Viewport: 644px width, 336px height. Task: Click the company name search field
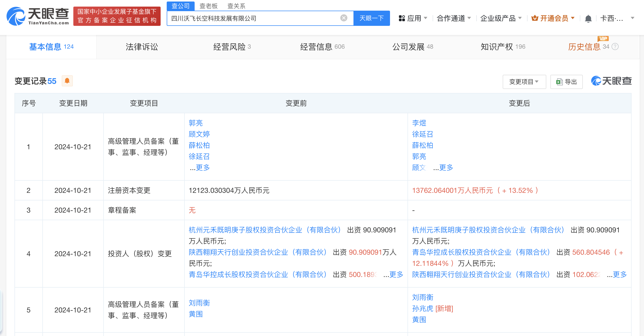click(x=254, y=18)
